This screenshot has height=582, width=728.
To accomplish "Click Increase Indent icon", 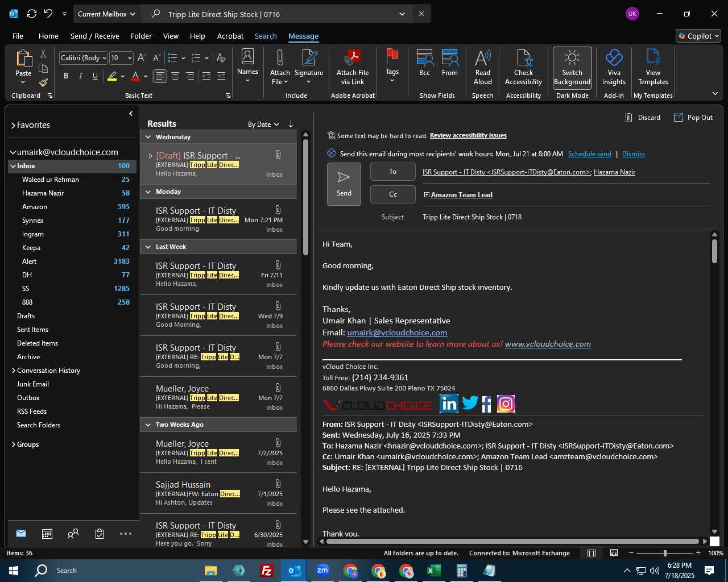I will [221, 76].
